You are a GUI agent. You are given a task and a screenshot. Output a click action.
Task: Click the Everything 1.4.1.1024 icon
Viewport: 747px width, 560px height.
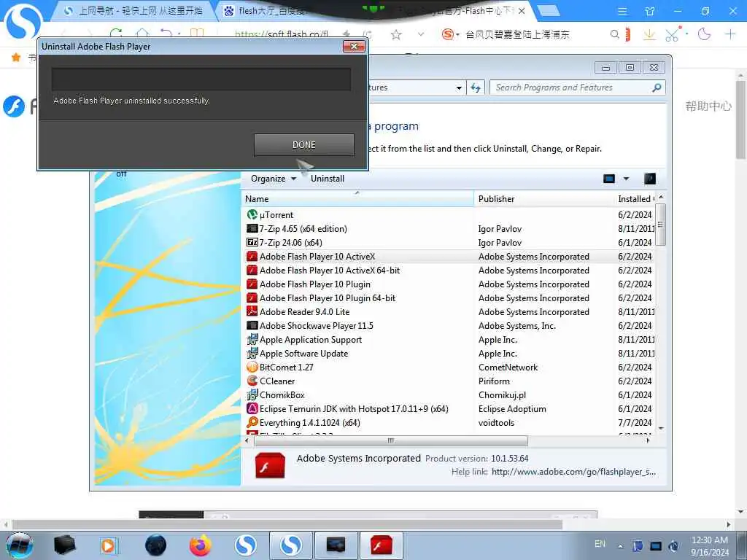click(252, 422)
